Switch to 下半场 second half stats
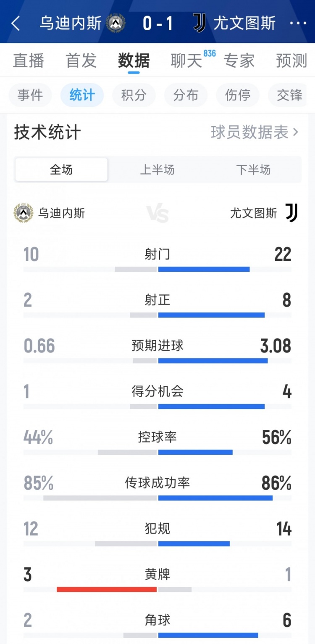This screenshot has width=315, height=644. pyautogui.click(x=253, y=170)
